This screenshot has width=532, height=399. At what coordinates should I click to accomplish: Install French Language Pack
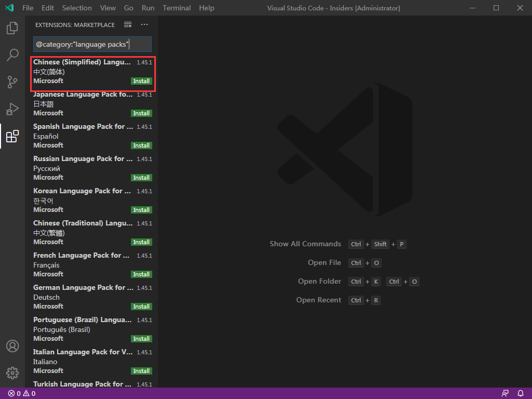click(141, 274)
